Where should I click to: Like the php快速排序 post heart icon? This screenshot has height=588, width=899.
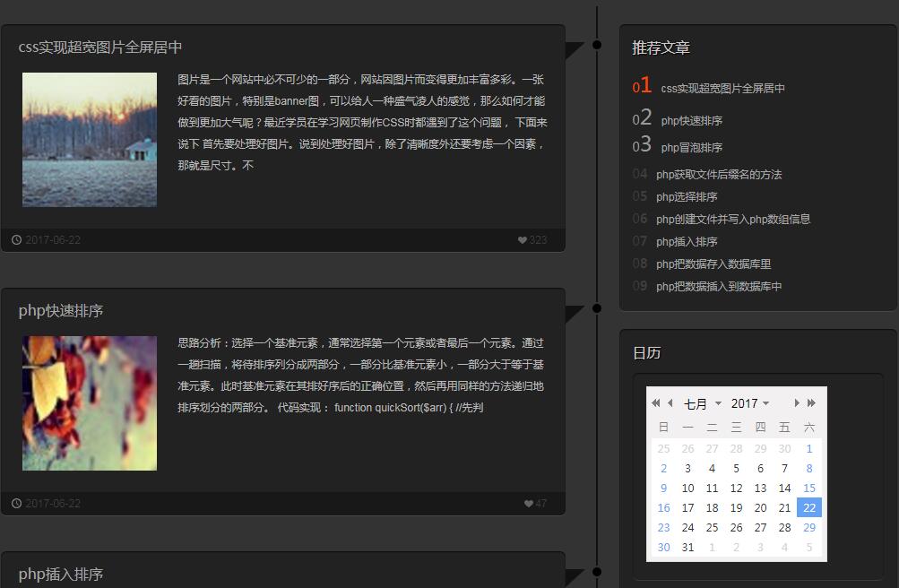click(x=529, y=504)
